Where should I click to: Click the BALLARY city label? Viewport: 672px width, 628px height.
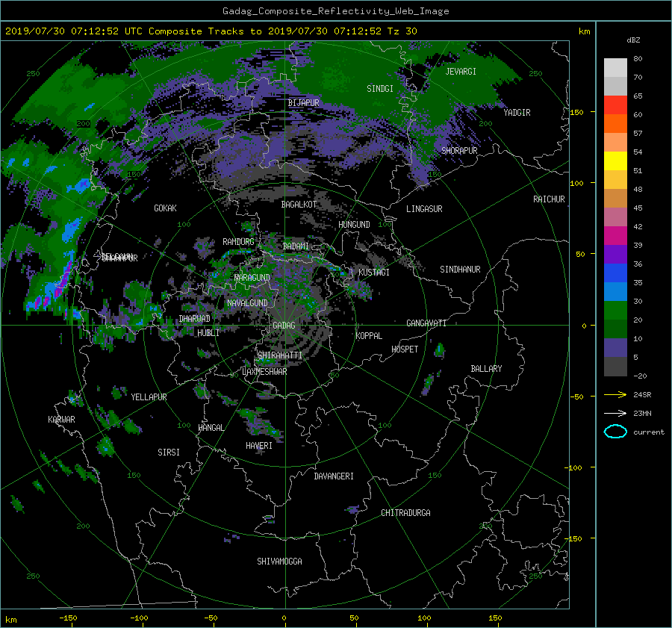[486, 369]
